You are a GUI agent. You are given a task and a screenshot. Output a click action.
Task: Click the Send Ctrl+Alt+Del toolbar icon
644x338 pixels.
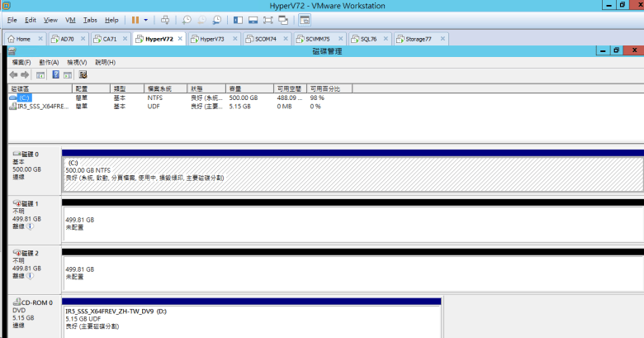[x=165, y=19]
